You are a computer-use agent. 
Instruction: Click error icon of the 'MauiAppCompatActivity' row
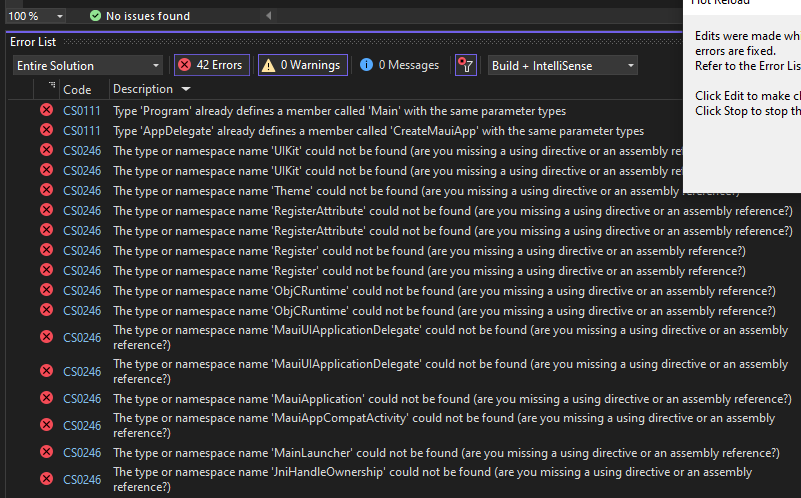click(46, 424)
